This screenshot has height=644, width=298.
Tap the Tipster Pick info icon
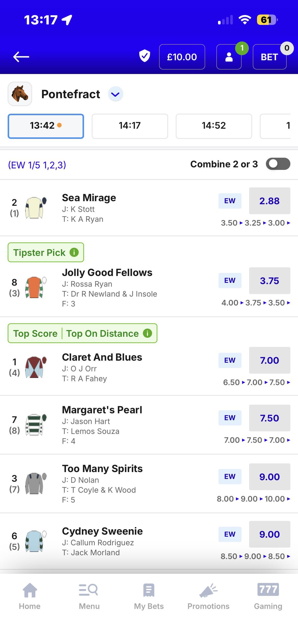point(74,252)
